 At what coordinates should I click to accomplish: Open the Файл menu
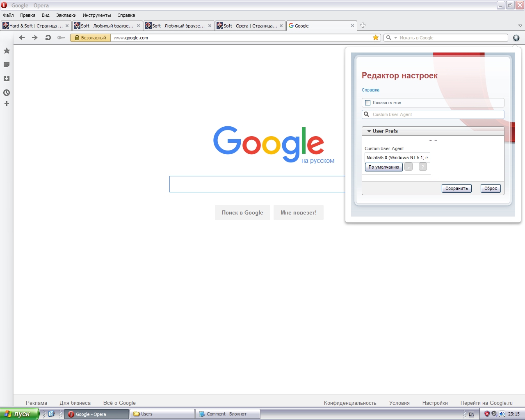(x=9, y=15)
